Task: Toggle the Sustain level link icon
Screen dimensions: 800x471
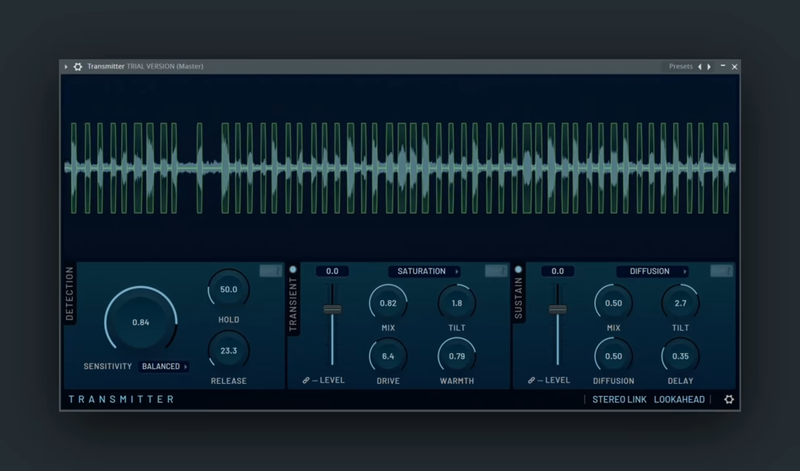Action: pos(531,380)
